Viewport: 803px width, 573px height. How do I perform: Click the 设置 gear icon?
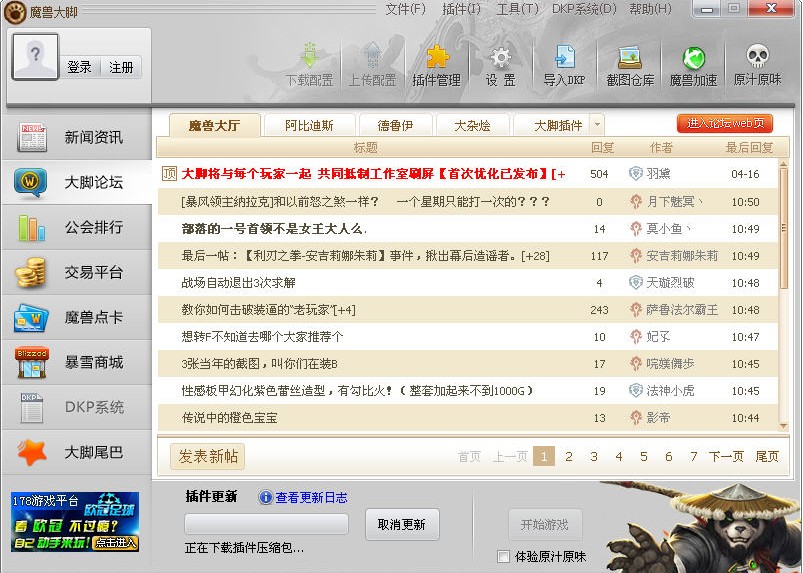pos(500,66)
